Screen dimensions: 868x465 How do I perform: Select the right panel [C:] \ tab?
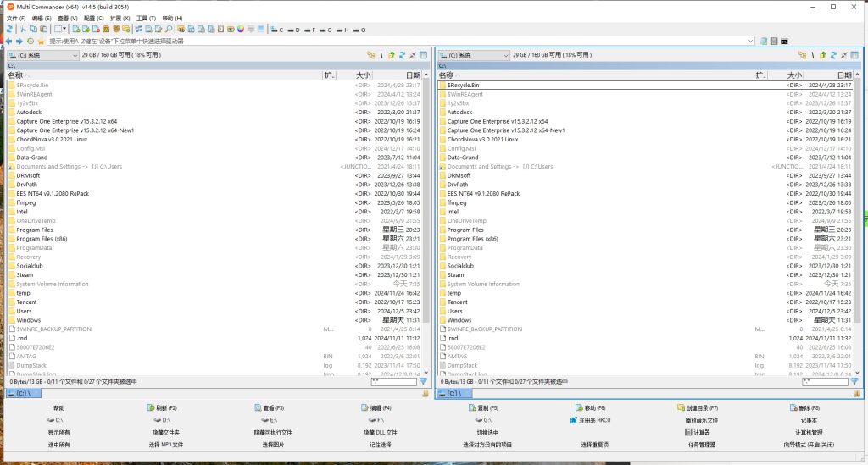(x=454, y=393)
